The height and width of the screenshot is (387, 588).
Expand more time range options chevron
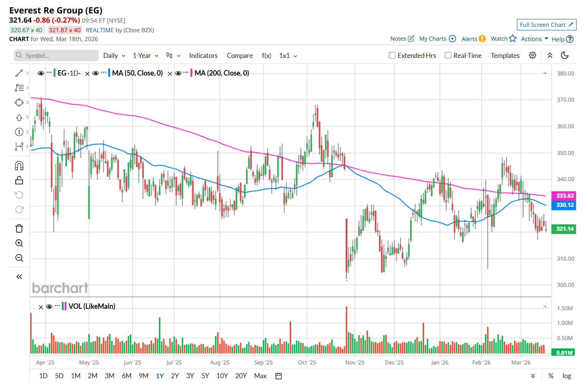pos(533,376)
